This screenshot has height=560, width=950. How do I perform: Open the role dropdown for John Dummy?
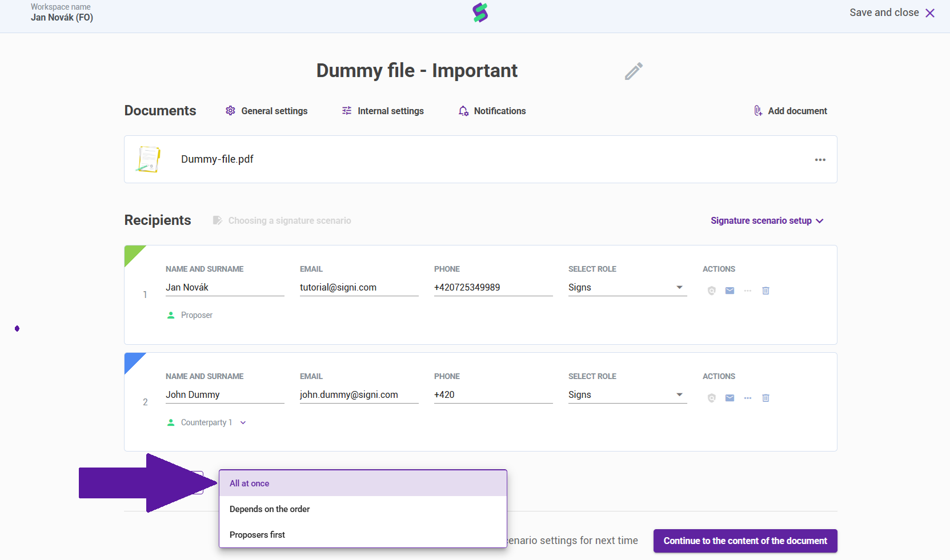[627, 394]
